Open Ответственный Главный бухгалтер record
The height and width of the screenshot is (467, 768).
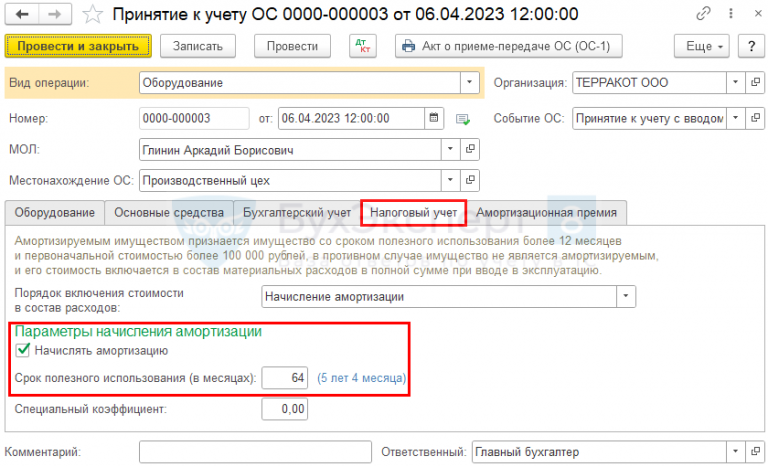coord(755,451)
